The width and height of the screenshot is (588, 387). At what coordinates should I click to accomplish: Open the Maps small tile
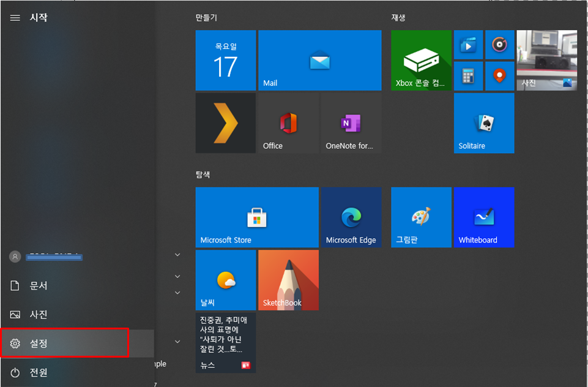(499, 76)
